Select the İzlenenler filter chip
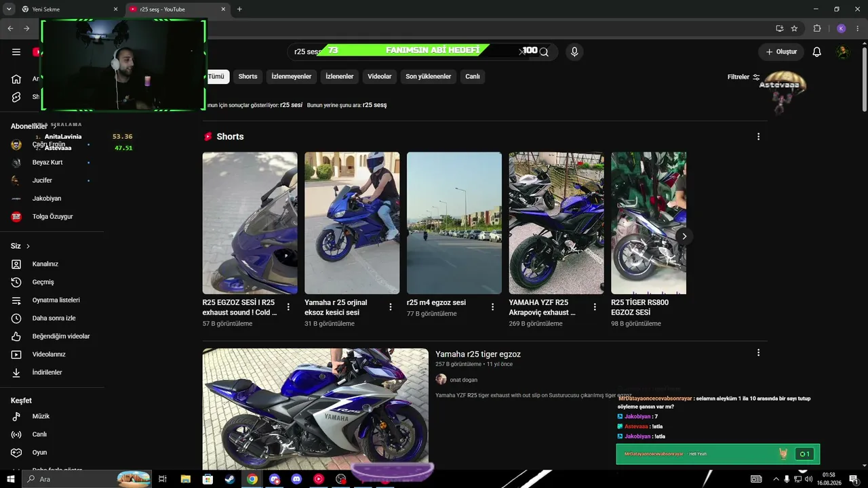The width and height of the screenshot is (868, 488). [340, 77]
